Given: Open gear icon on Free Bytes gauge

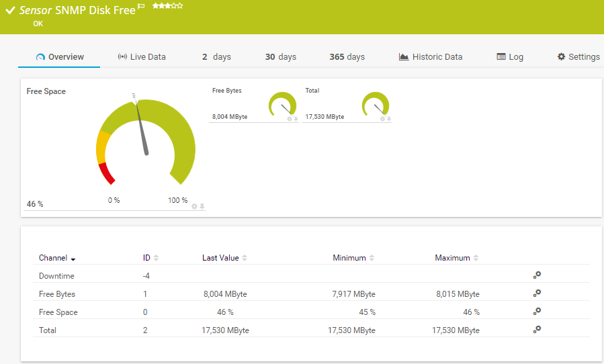Looking at the screenshot, I should point(290,119).
